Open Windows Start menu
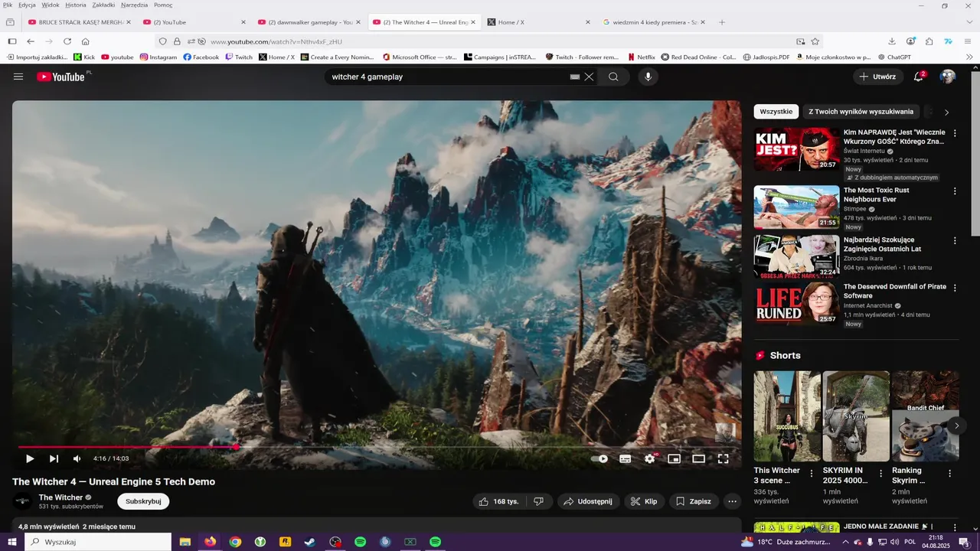 tap(12, 542)
